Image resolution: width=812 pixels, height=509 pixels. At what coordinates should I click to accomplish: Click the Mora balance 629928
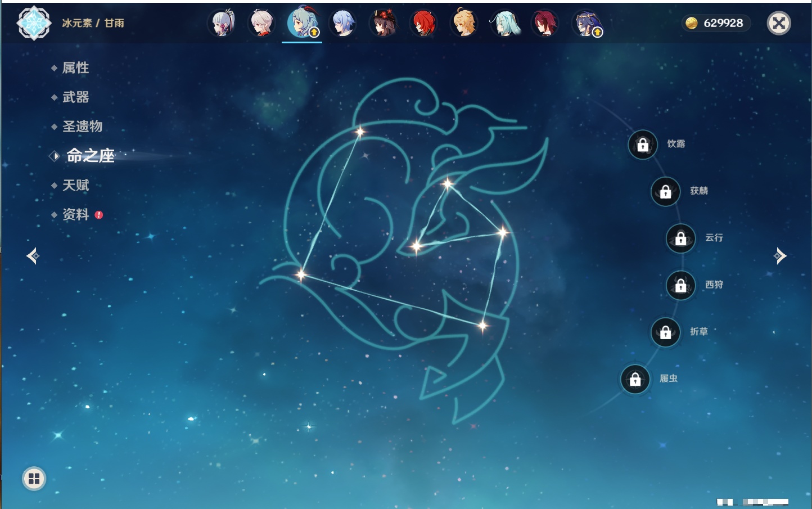pyautogui.click(x=723, y=23)
